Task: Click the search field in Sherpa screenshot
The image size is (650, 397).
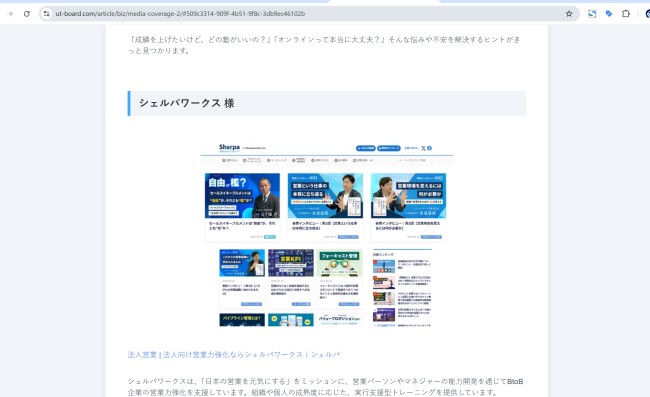Action: pos(412,160)
